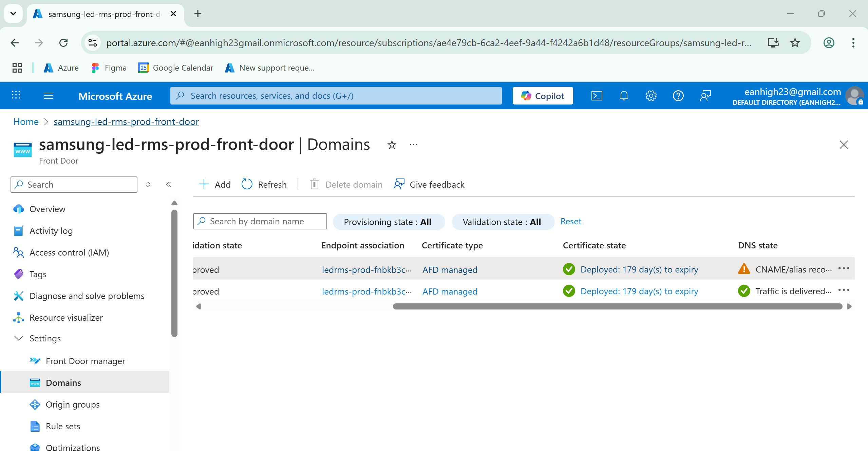
Task: Open the New support request bookmark
Action: (x=270, y=68)
